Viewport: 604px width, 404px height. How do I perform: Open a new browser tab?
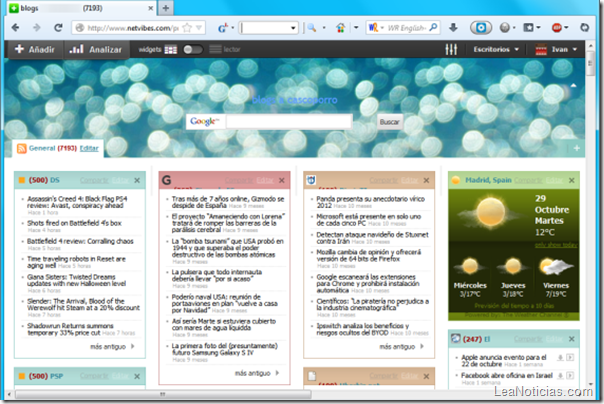165,8
